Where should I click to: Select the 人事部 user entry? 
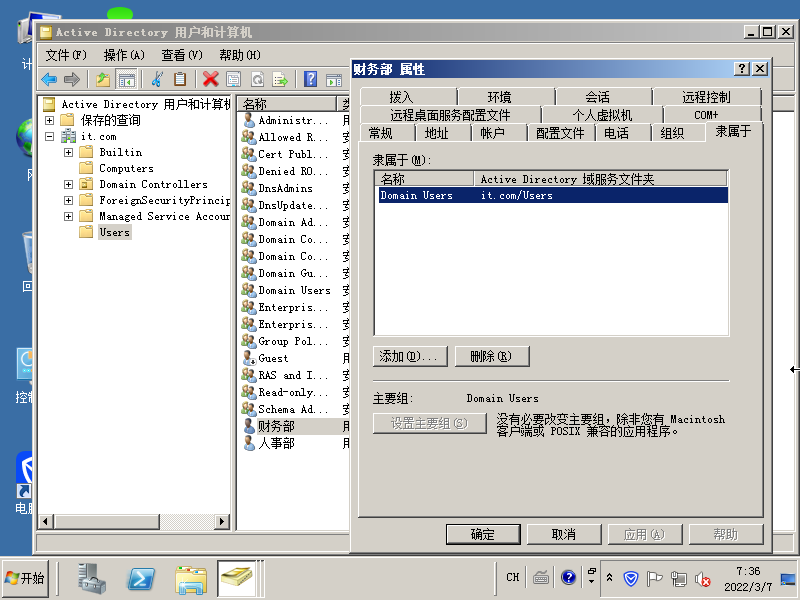pos(276,443)
